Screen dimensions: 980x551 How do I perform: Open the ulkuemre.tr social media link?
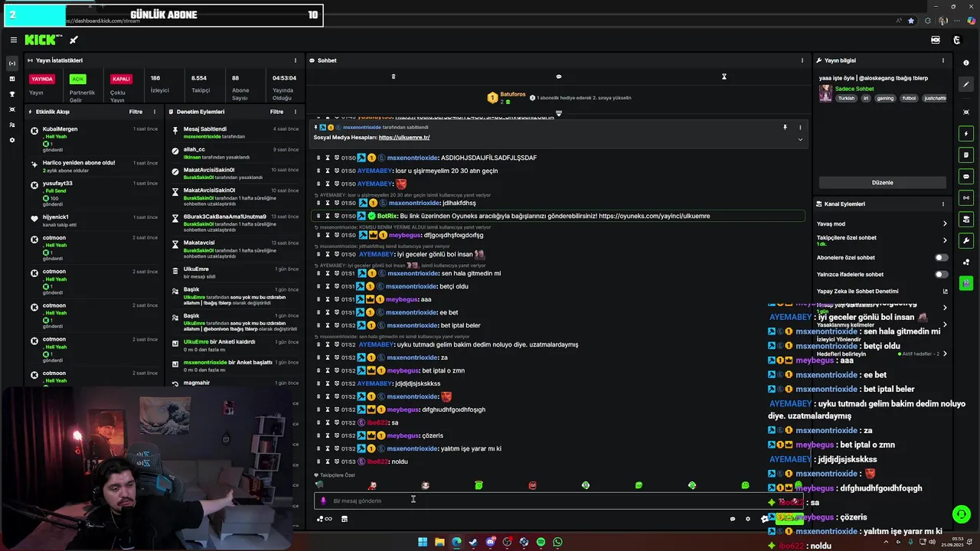click(404, 138)
